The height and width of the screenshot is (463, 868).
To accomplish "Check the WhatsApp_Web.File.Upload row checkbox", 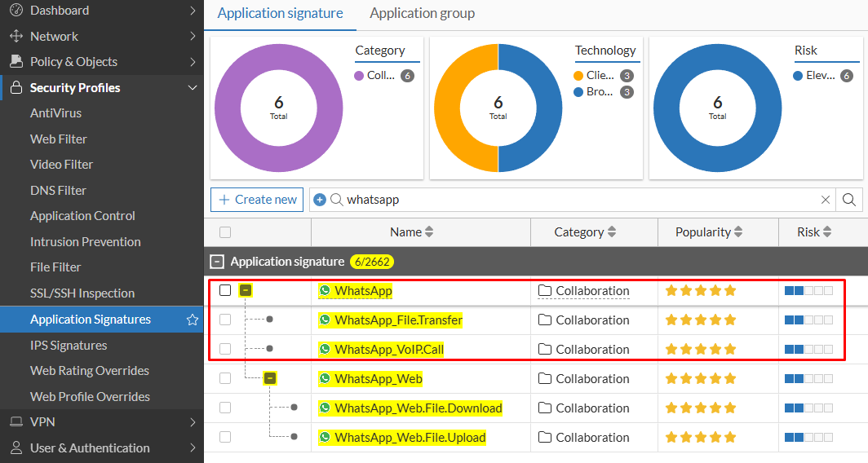I will 225,436.
